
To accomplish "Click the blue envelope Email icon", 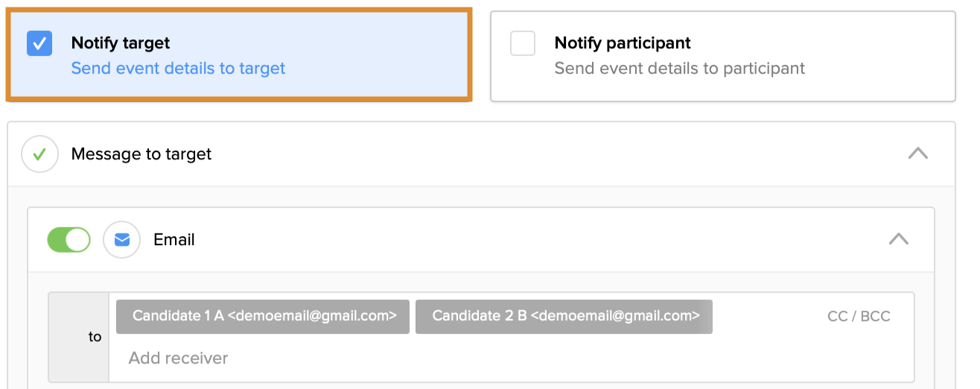I will pos(121,240).
